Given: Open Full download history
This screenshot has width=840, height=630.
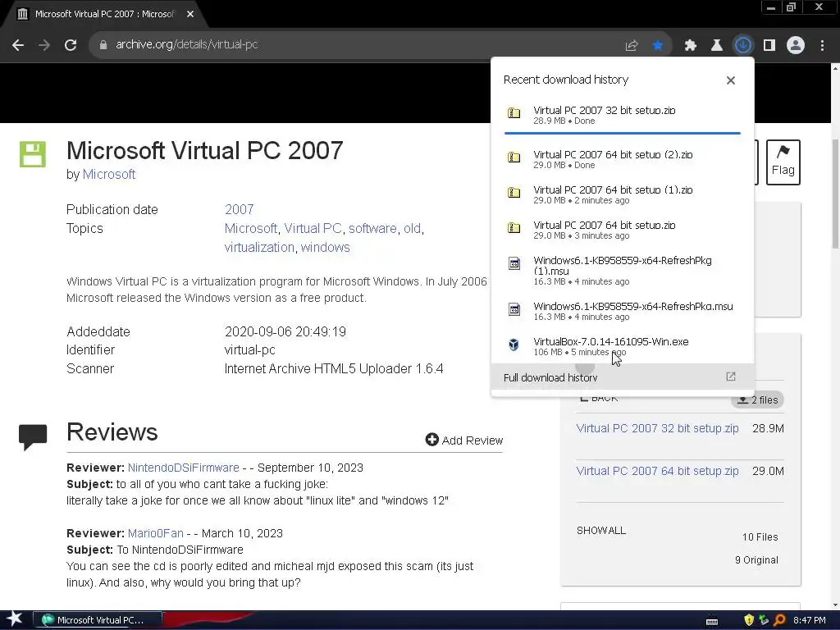Looking at the screenshot, I should (622, 377).
